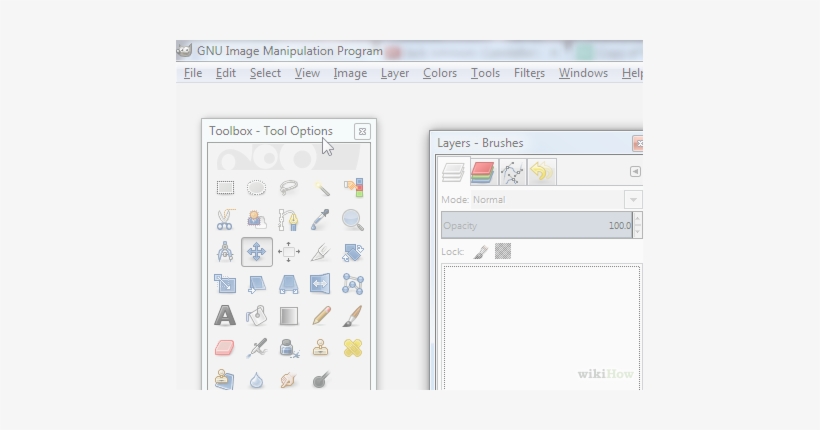Click the empty layers list area
Viewport: 820px width, 430px height.
542,327
